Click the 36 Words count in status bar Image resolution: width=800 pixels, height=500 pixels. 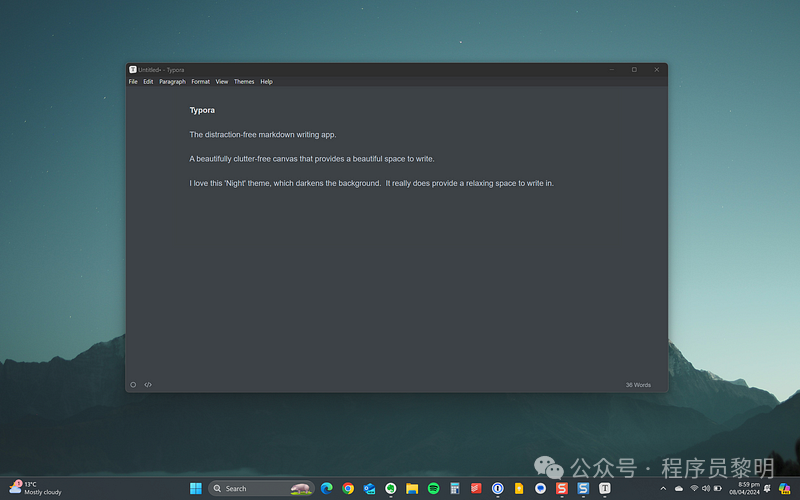coord(638,385)
